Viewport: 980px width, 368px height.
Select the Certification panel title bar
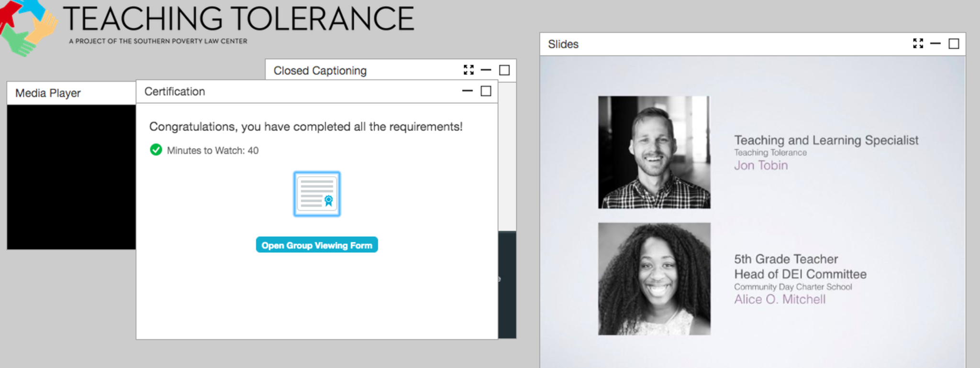[x=175, y=91]
